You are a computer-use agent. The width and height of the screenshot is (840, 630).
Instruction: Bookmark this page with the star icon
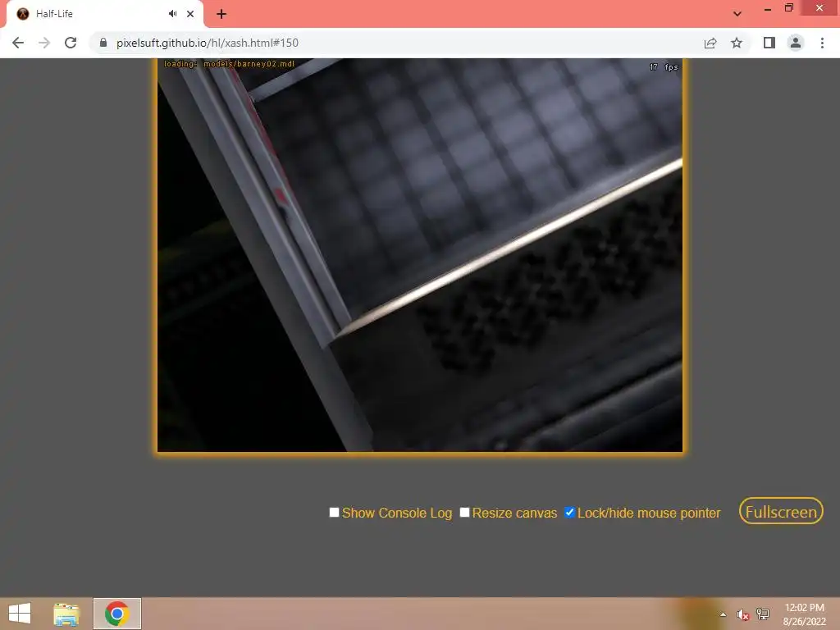(x=737, y=43)
